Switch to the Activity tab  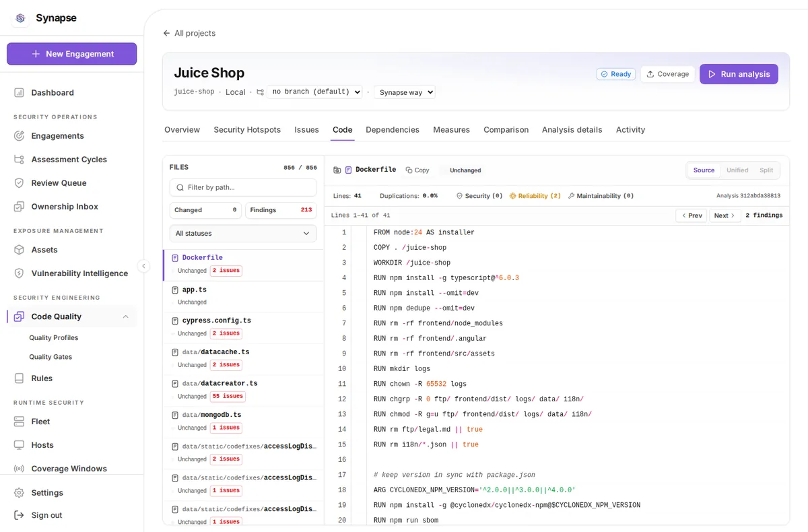point(630,129)
